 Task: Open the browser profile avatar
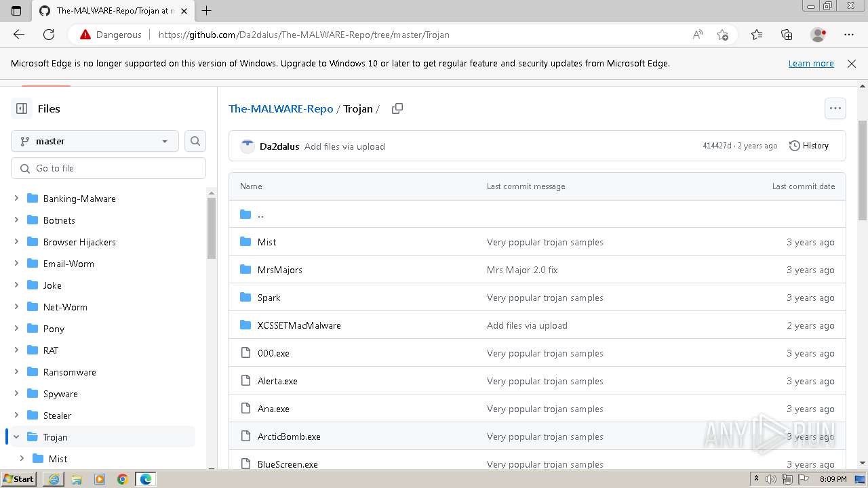(818, 35)
